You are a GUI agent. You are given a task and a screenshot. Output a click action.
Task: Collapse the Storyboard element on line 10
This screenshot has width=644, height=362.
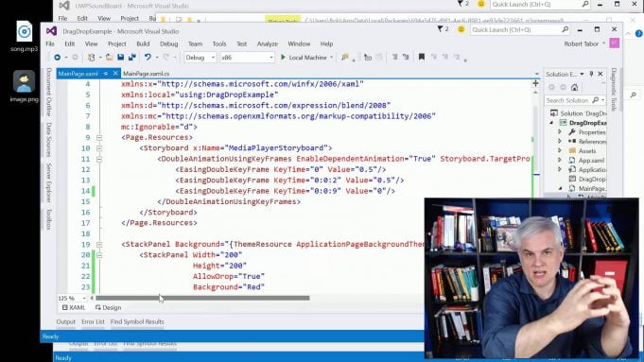click(99, 148)
